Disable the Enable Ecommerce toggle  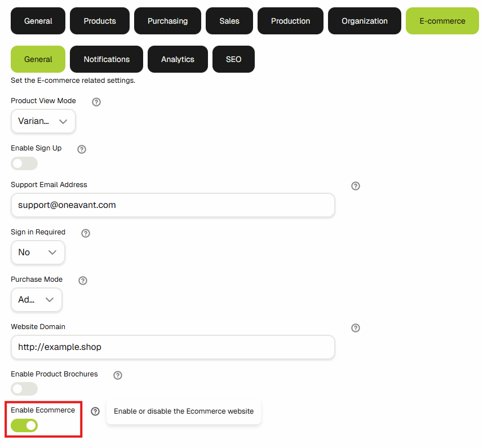[x=24, y=425]
